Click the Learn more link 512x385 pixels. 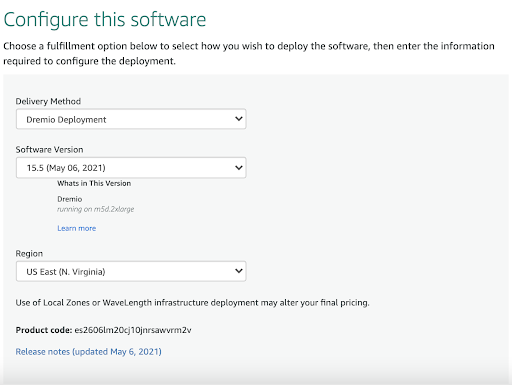(x=77, y=228)
